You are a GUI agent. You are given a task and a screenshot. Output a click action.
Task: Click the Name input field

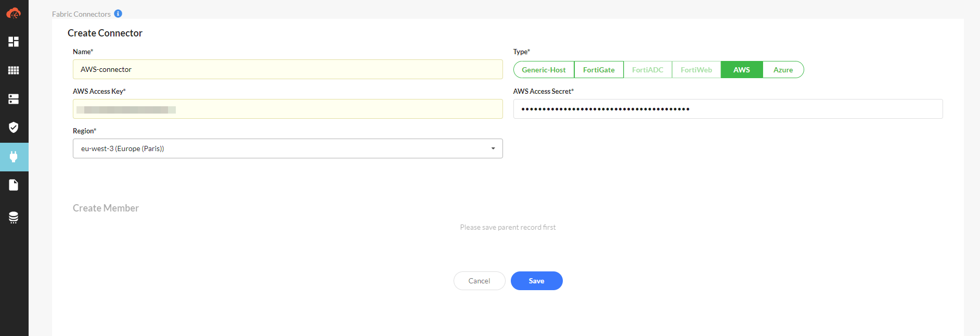click(x=287, y=69)
